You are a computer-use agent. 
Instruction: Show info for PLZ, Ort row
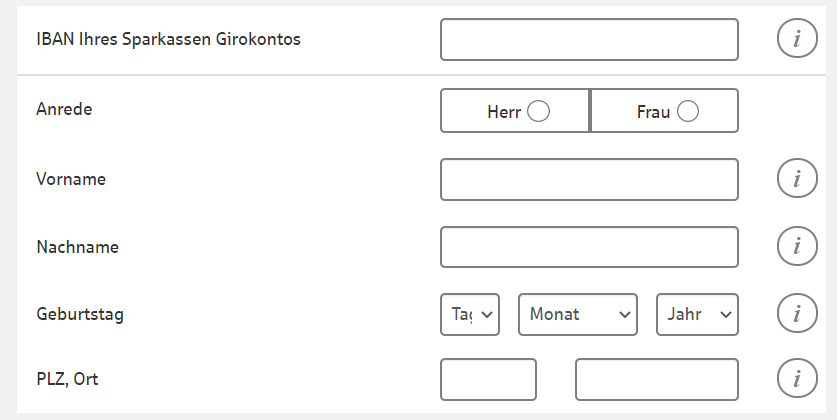[x=797, y=379]
